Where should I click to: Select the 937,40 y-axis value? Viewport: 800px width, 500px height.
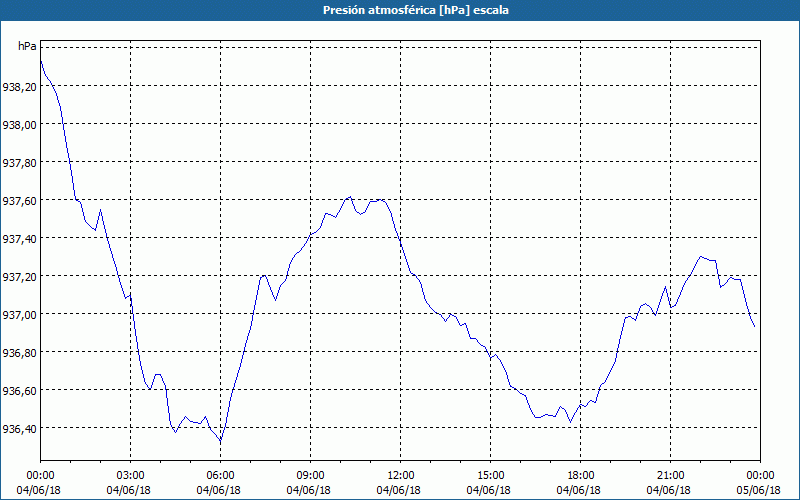pyautogui.click(x=19, y=239)
